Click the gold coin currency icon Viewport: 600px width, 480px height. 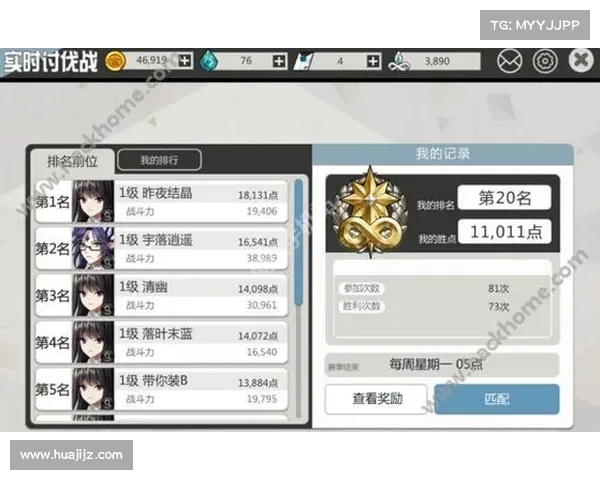click(x=115, y=61)
